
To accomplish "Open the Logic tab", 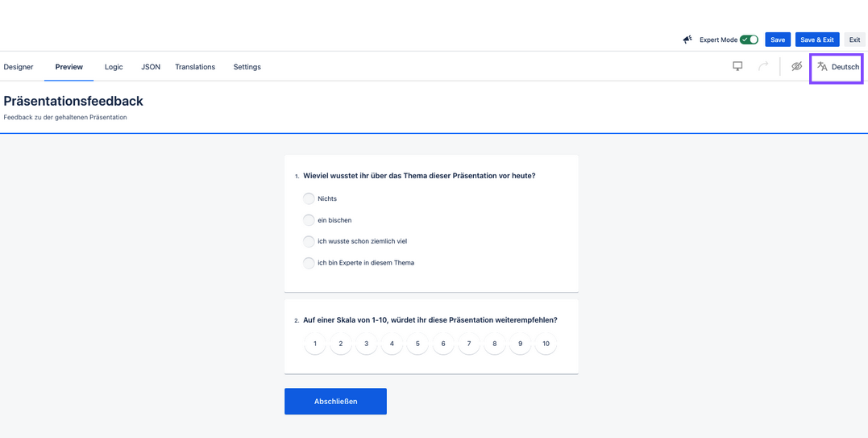I will tap(114, 67).
